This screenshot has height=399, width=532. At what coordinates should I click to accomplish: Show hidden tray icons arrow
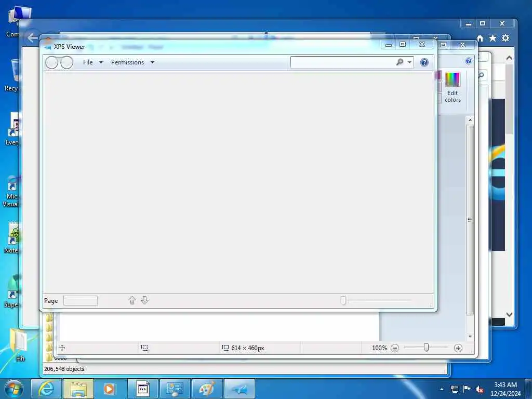coord(442,389)
